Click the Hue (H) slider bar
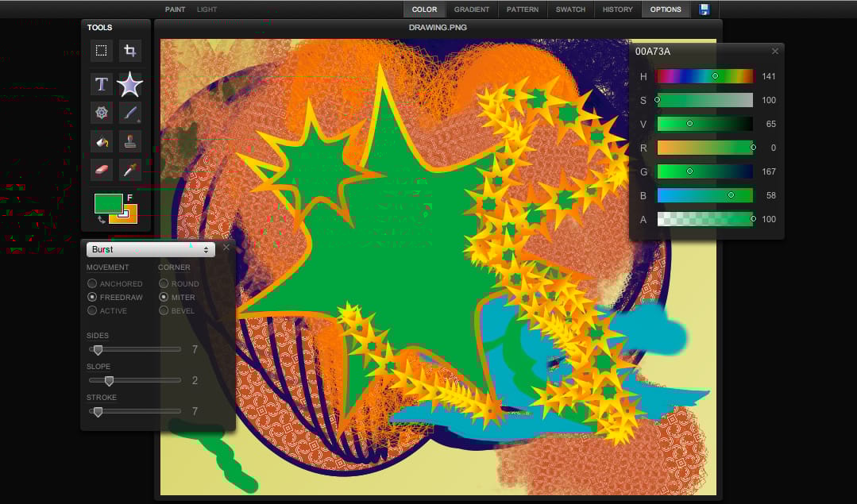857x504 pixels. [x=705, y=76]
